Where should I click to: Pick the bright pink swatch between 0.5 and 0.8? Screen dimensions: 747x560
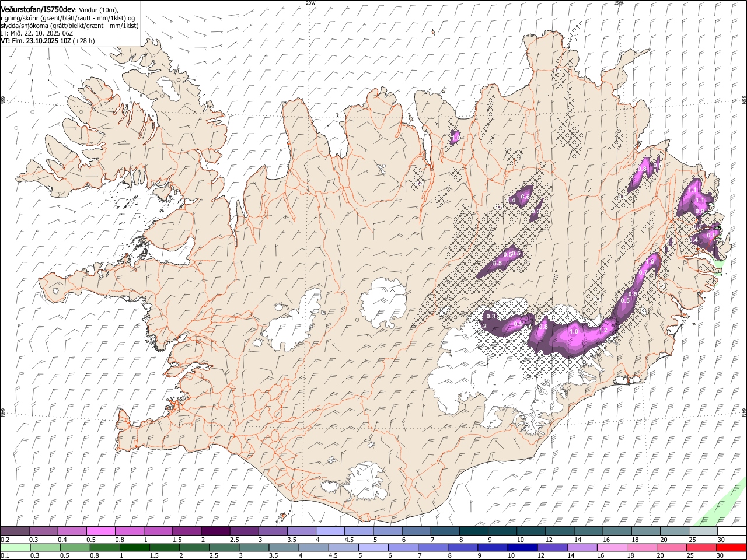coord(101,531)
